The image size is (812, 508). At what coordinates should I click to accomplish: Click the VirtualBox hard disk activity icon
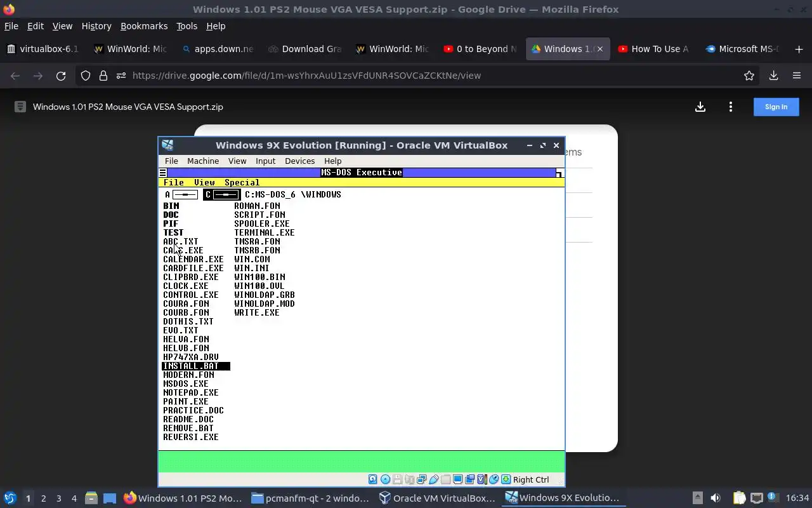tap(373, 479)
